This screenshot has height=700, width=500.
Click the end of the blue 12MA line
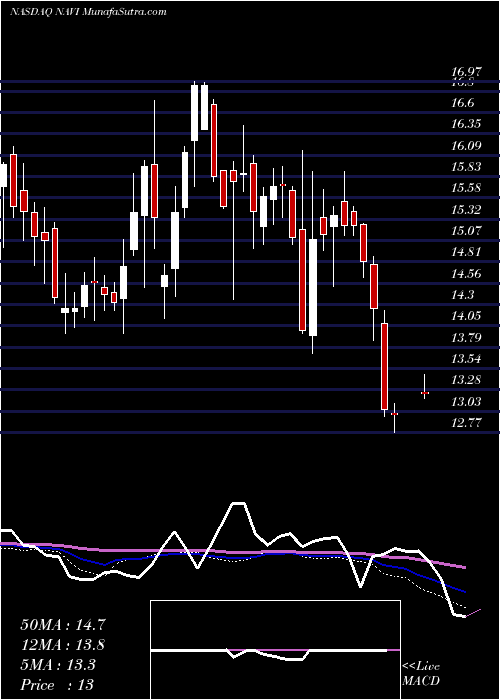(465, 592)
